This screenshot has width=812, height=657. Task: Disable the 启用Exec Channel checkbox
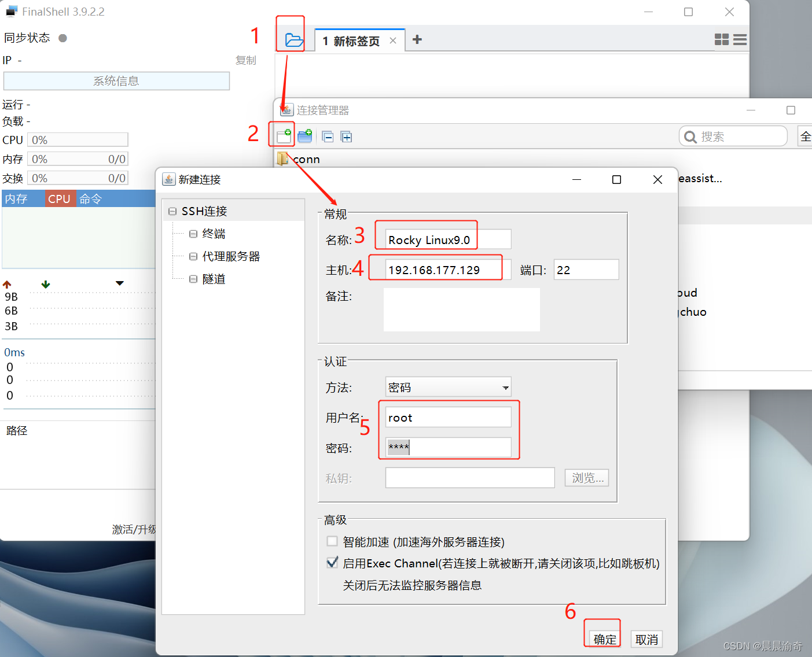tap(332, 563)
